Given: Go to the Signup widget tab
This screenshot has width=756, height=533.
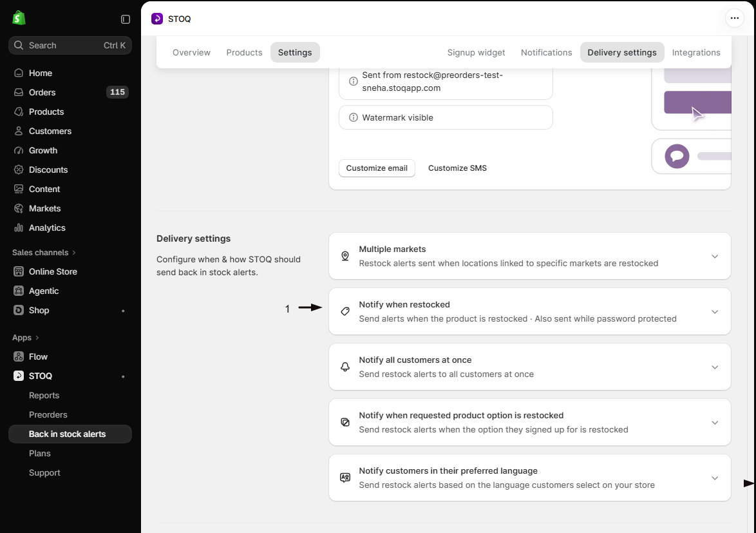Looking at the screenshot, I should [x=477, y=52].
